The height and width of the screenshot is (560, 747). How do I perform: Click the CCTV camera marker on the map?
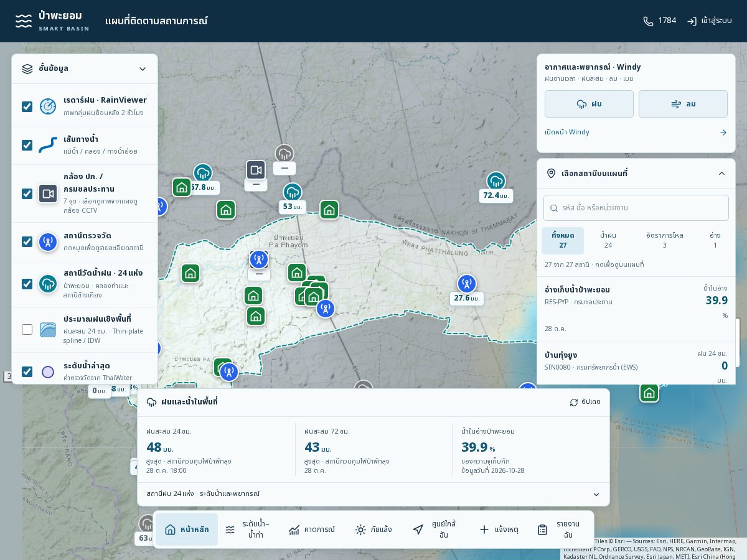click(x=256, y=170)
